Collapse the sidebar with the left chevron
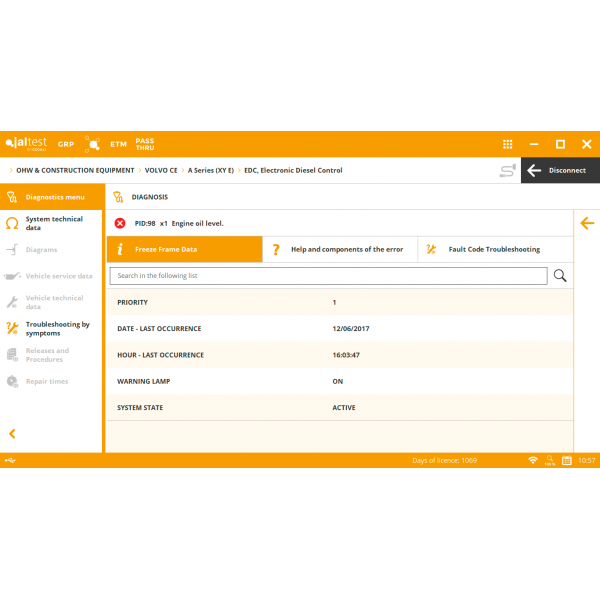 pos(12,433)
